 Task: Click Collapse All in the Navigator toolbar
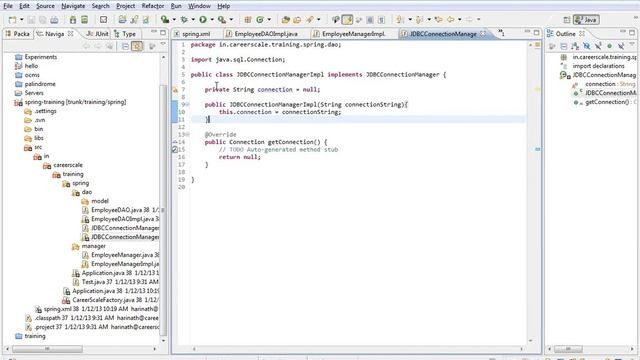point(125,46)
